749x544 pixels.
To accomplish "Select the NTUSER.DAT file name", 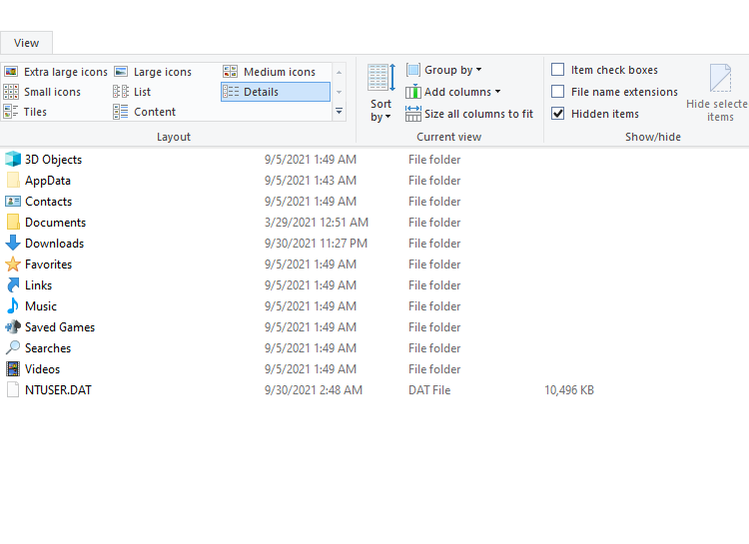I will click(58, 391).
